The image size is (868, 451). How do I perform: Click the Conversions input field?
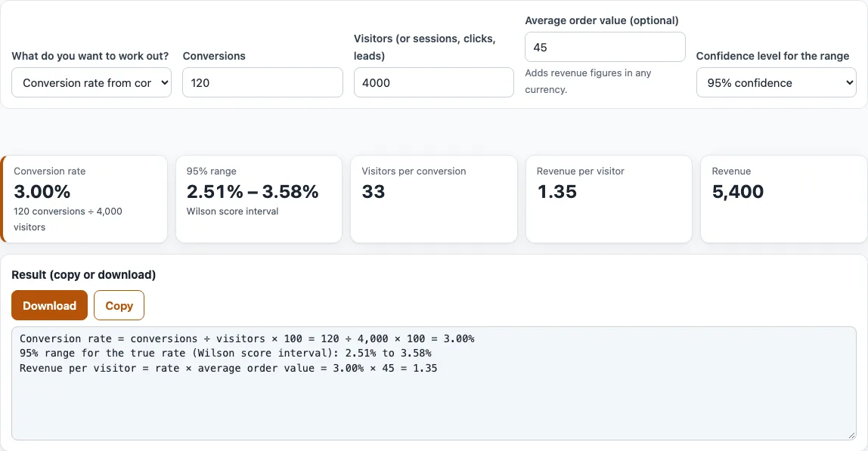tap(262, 82)
